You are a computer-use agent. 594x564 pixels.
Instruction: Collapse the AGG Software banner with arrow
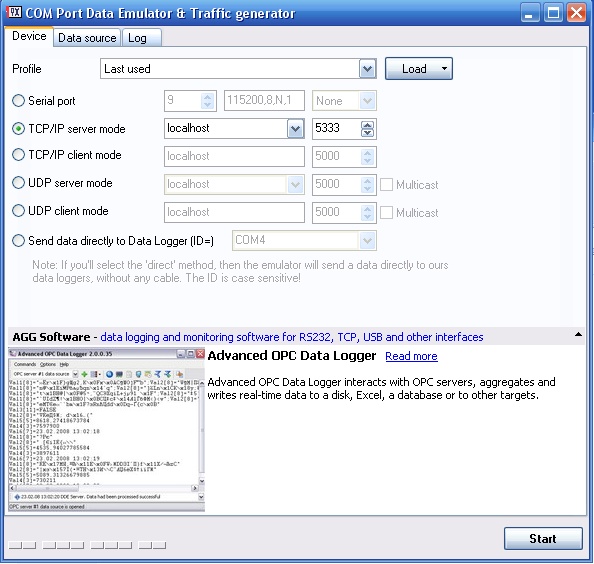[x=578, y=334]
